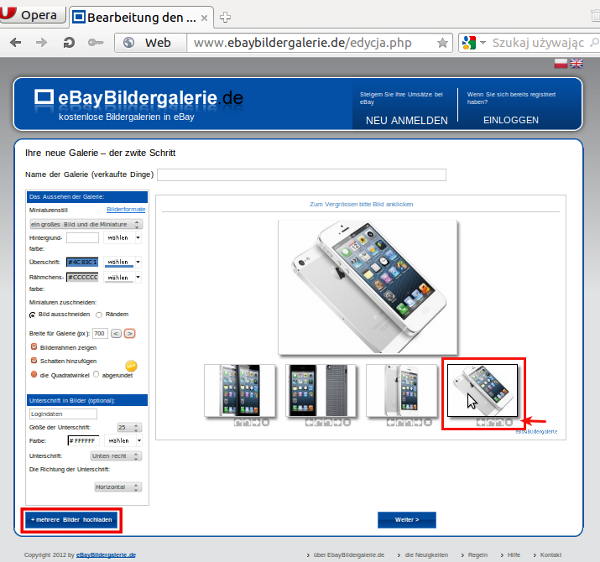
Task: Open the Regeln footer link
Action: tap(478, 555)
